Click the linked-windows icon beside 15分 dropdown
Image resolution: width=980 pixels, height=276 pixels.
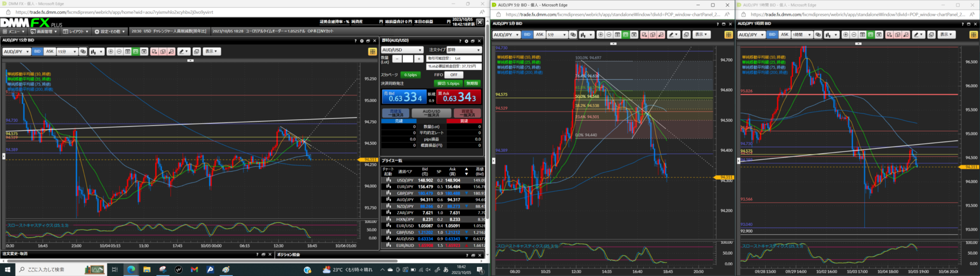pos(83,52)
